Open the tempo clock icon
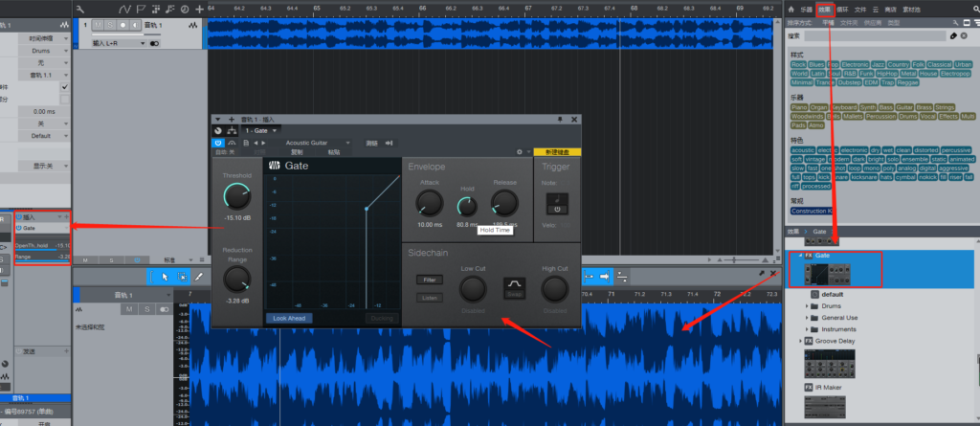This screenshot has width=980, height=426. [185, 9]
